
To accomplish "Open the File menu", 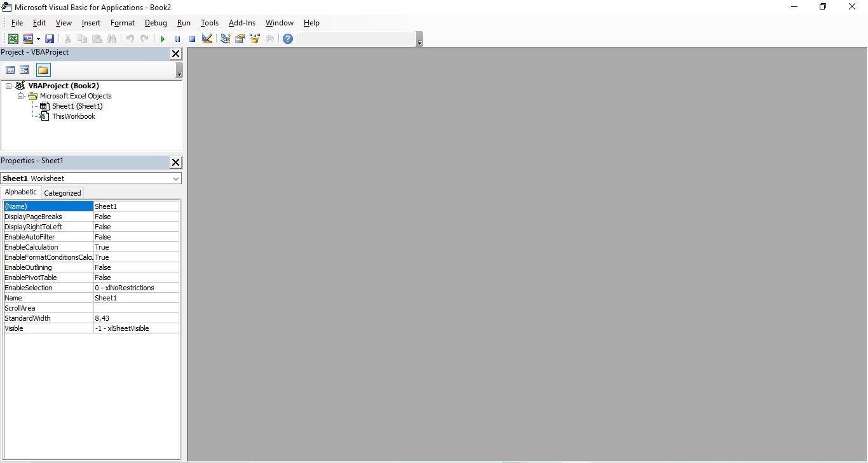I will click(x=17, y=23).
